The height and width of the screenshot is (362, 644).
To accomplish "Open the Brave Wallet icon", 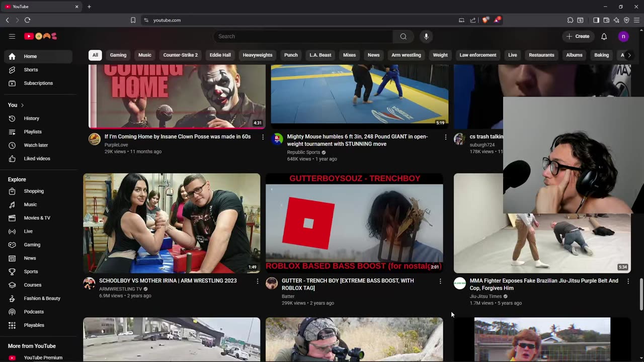I will 606,20.
